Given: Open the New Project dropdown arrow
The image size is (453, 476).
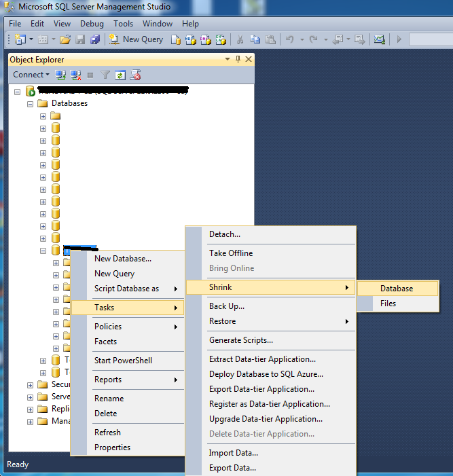Looking at the screenshot, I should pyautogui.click(x=31, y=39).
